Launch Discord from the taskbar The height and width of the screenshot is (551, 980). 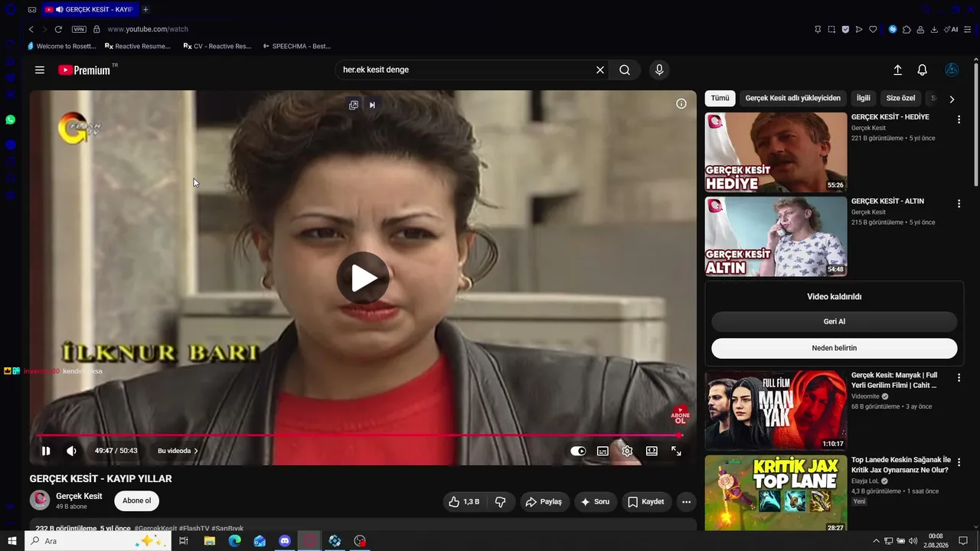point(285,541)
